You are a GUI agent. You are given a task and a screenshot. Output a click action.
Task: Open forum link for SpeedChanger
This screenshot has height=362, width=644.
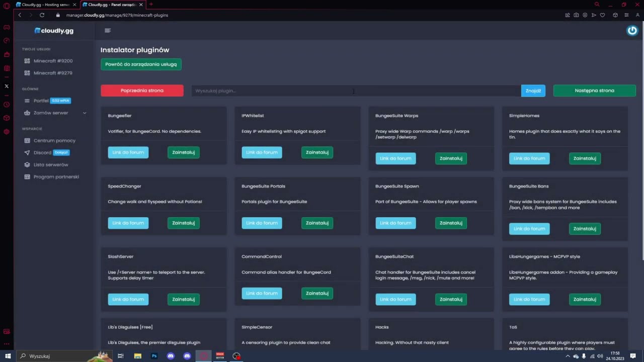pos(128,223)
